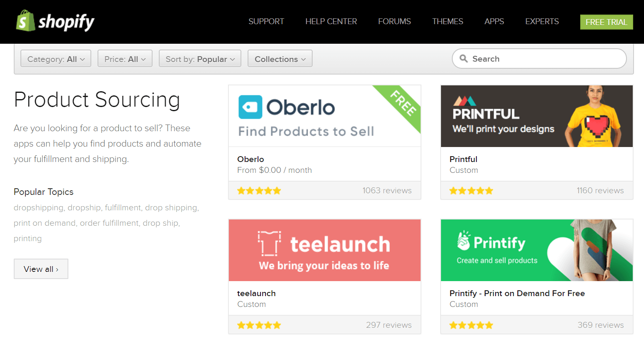Click the Oberlo app title
This screenshot has height=344, width=644.
(251, 159)
